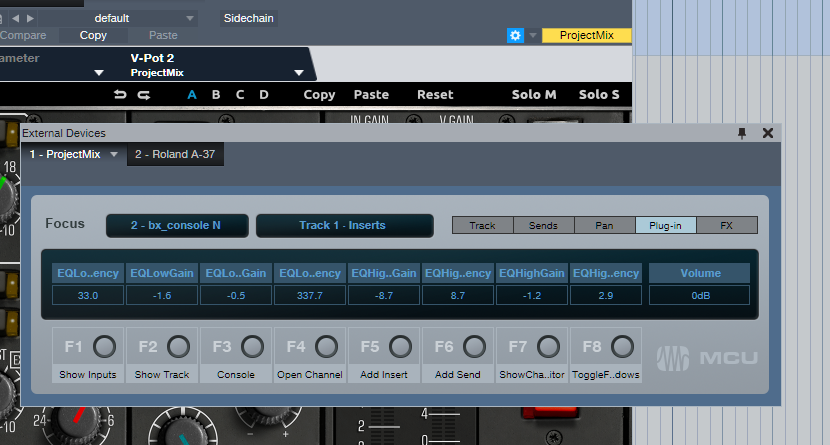Click the EQLo..Gain value -0.5
The image size is (830, 445).
(236, 295)
